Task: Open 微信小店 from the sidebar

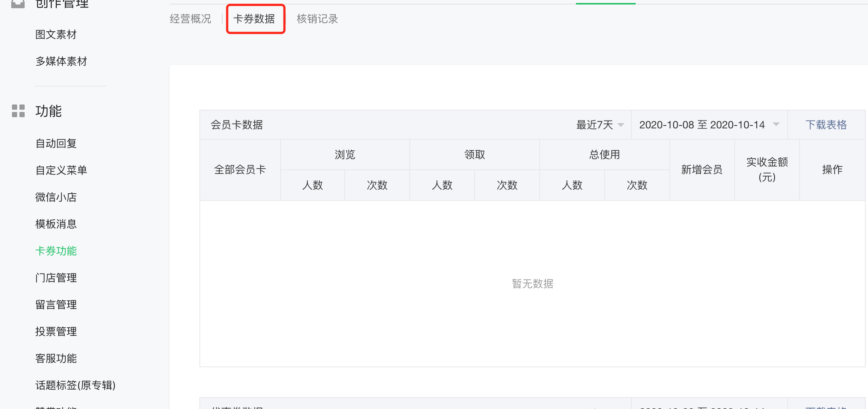Action: (x=56, y=197)
